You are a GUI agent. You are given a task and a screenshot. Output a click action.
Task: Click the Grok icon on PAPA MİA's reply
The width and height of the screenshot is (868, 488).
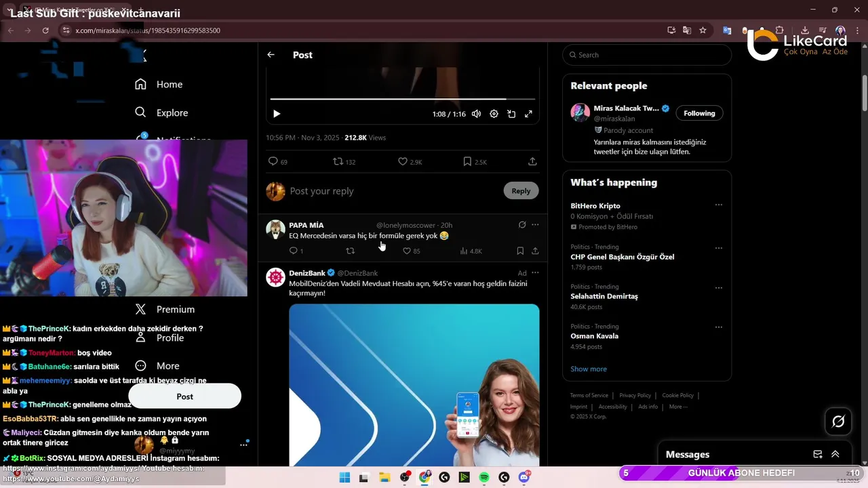pos(522,224)
